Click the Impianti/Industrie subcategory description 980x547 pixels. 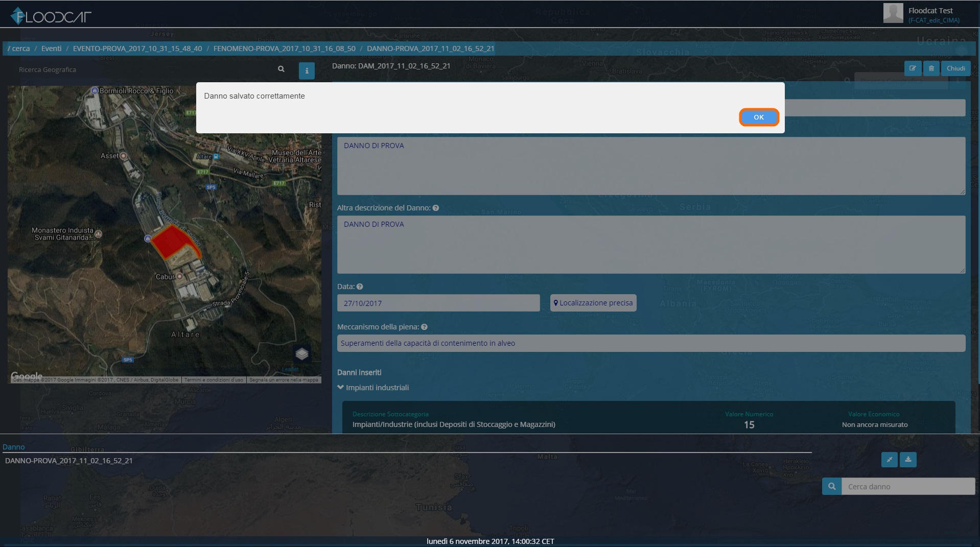tap(454, 424)
